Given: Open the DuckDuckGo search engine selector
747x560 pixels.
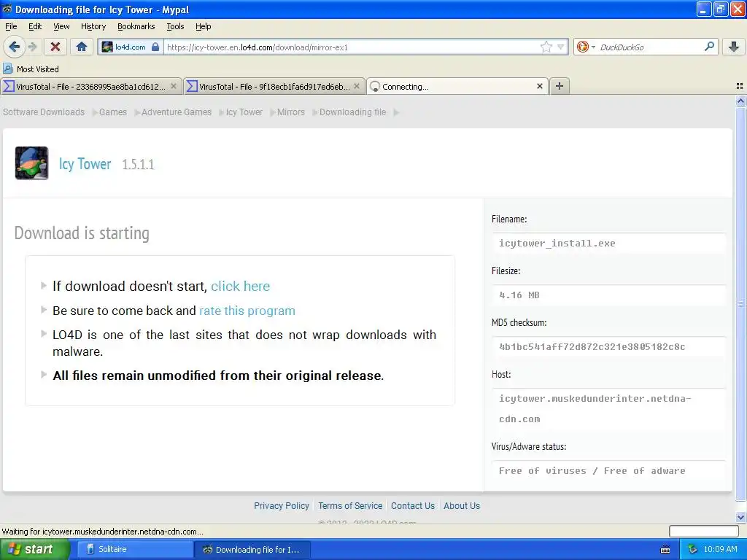Looking at the screenshot, I should tap(586, 47).
